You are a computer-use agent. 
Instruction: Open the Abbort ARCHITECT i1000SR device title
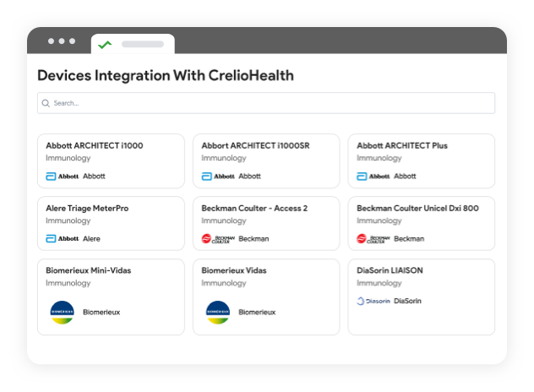[x=255, y=145]
